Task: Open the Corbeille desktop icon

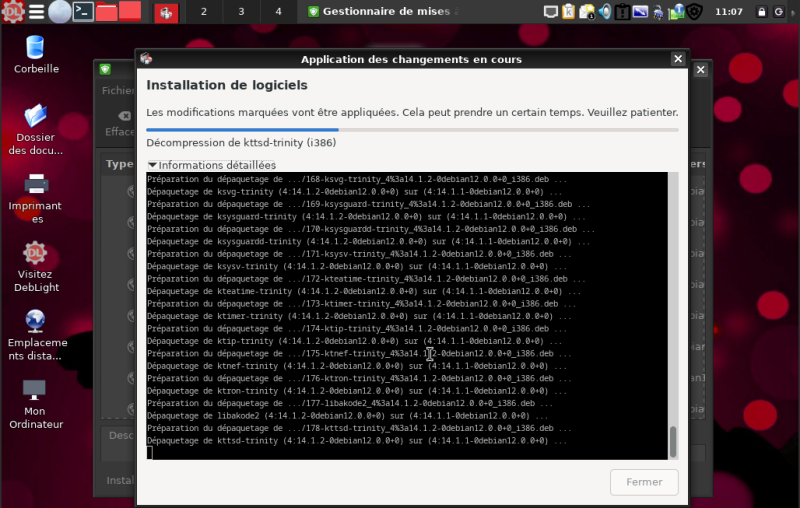Action: pos(36,48)
